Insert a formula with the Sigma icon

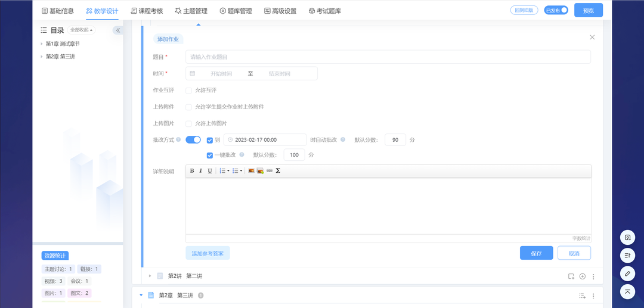tap(278, 170)
